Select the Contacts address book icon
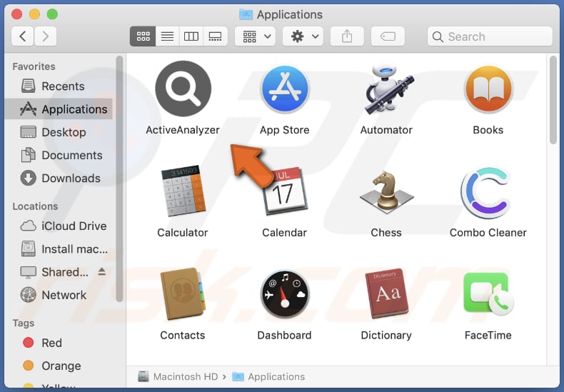 [183, 293]
